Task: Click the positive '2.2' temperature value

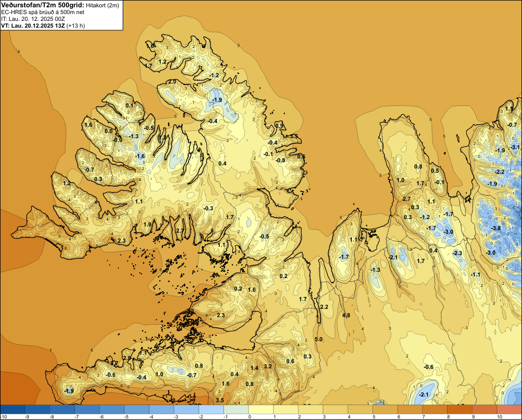Action: tap(324, 306)
